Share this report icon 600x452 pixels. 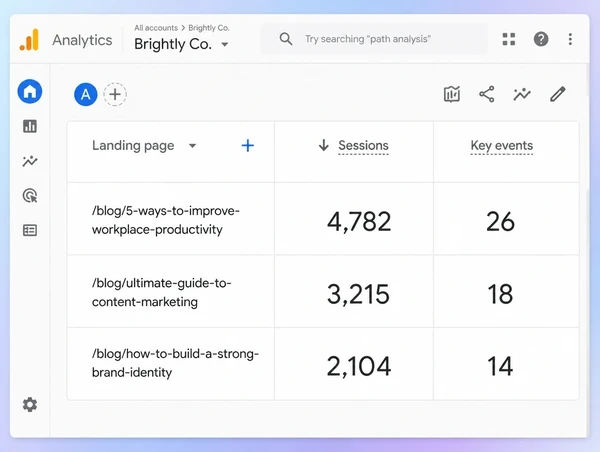click(x=487, y=94)
